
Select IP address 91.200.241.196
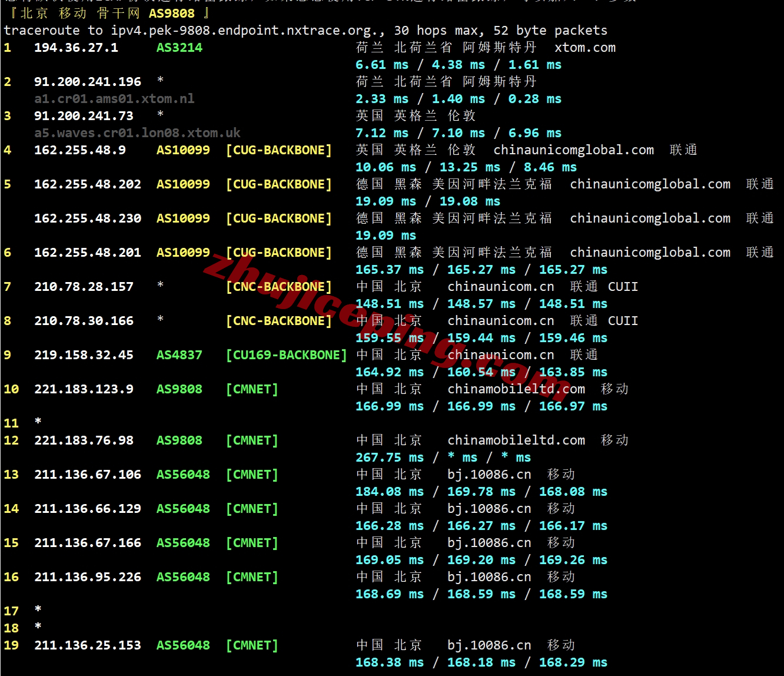point(88,82)
